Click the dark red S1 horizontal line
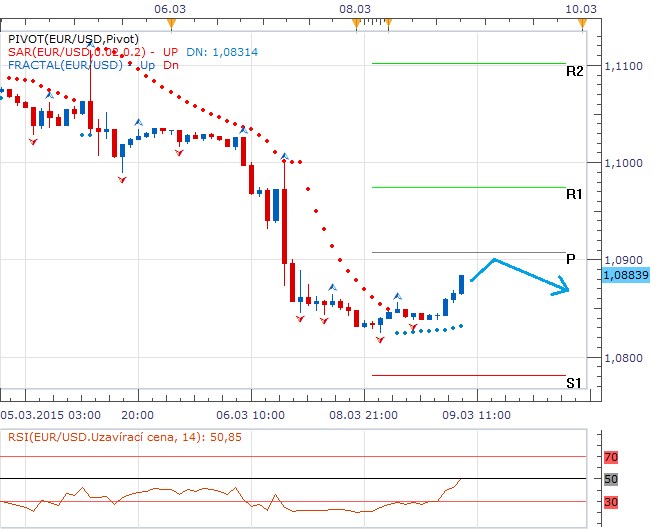The height and width of the screenshot is (529, 659). click(468, 375)
